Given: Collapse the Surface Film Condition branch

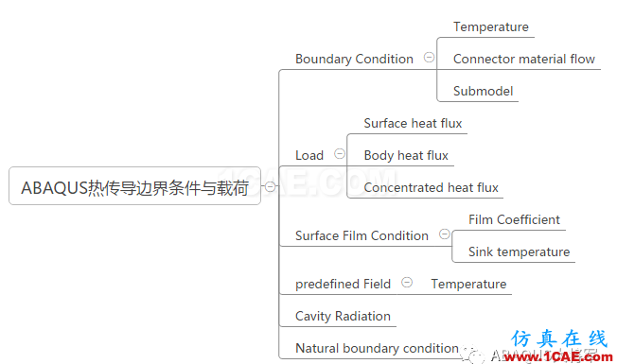Looking at the screenshot, I should tap(444, 234).
